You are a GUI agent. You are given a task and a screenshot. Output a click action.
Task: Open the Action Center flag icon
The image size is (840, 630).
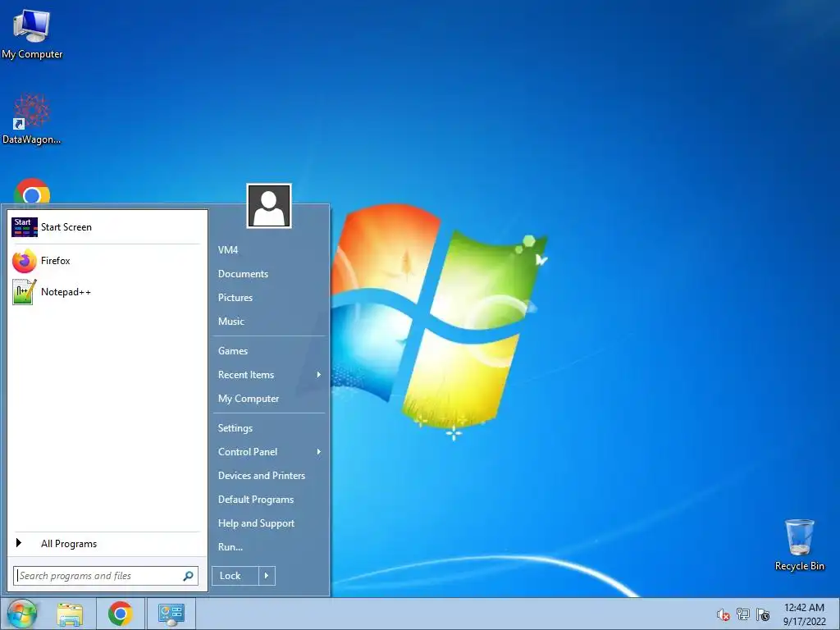tap(763, 614)
